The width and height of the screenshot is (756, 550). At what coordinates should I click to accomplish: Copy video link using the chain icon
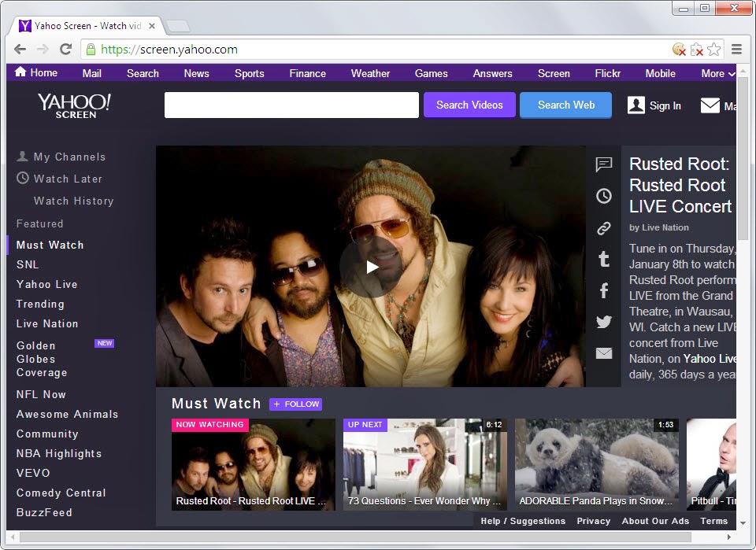point(604,228)
